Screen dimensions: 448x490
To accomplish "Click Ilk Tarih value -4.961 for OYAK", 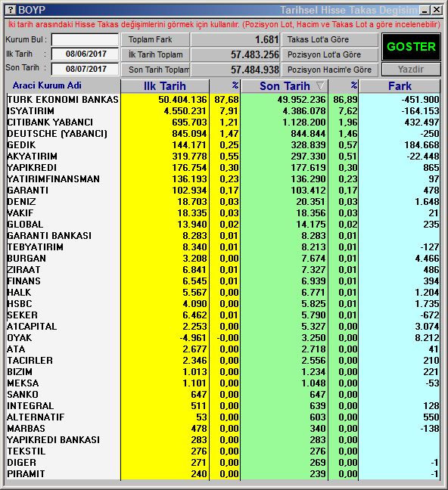I will pyautogui.click(x=193, y=338).
